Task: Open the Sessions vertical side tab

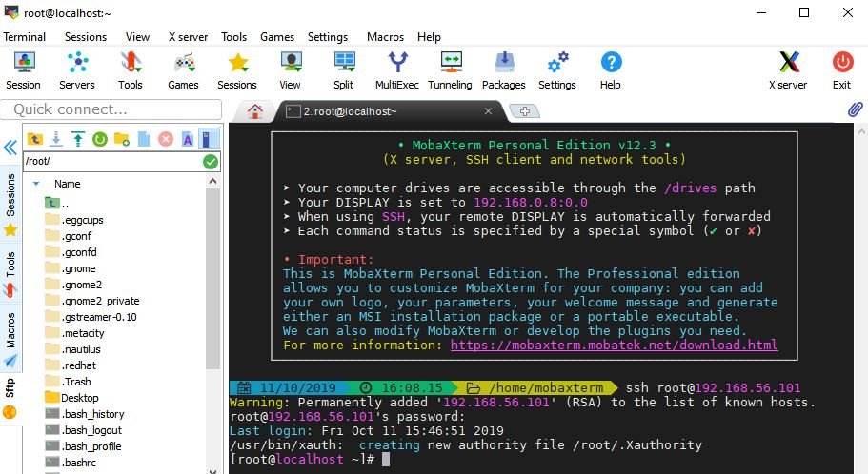Action: (10, 205)
